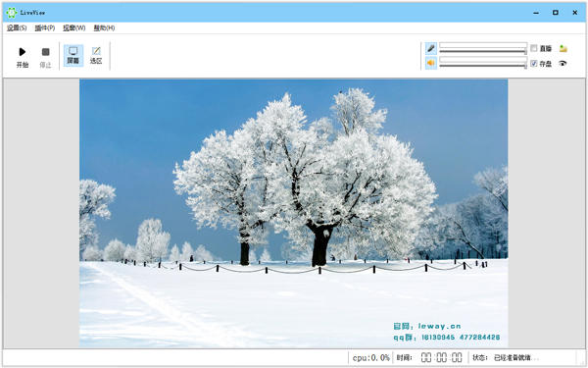Click the 00:00:00 timer display

point(441,357)
